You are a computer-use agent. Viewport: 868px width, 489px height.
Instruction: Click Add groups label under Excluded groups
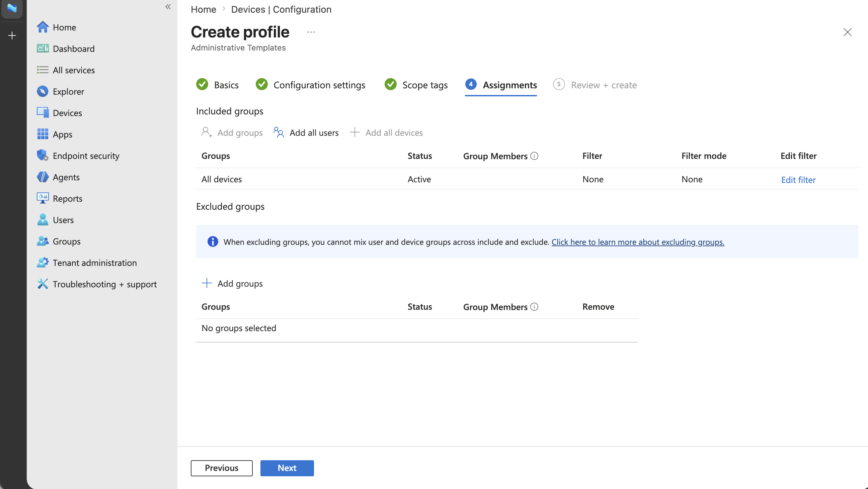(240, 284)
